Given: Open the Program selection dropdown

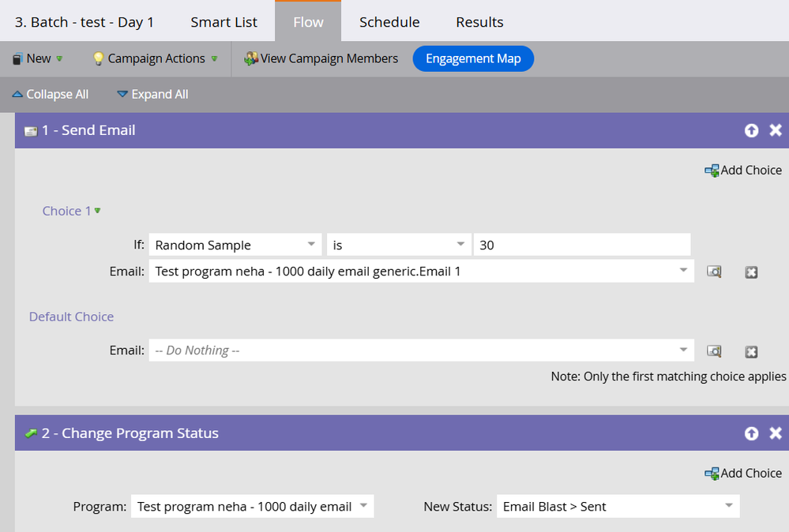Looking at the screenshot, I should pos(252,507).
